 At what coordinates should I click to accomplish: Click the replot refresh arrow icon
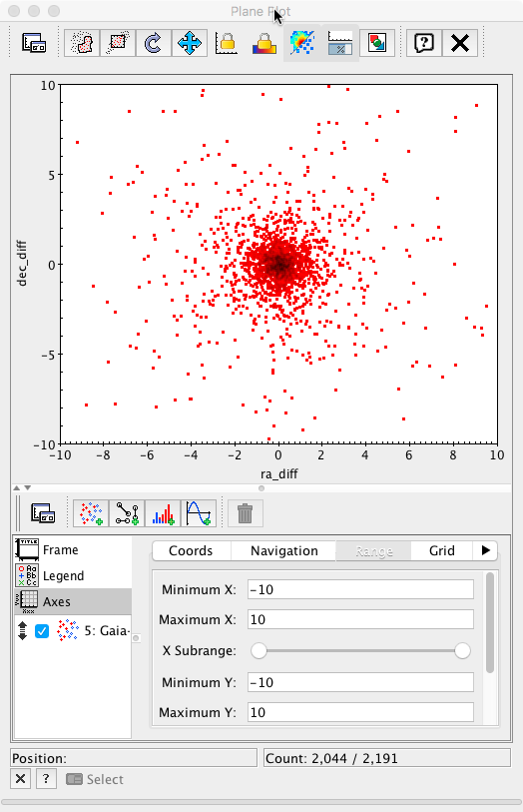(153, 43)
